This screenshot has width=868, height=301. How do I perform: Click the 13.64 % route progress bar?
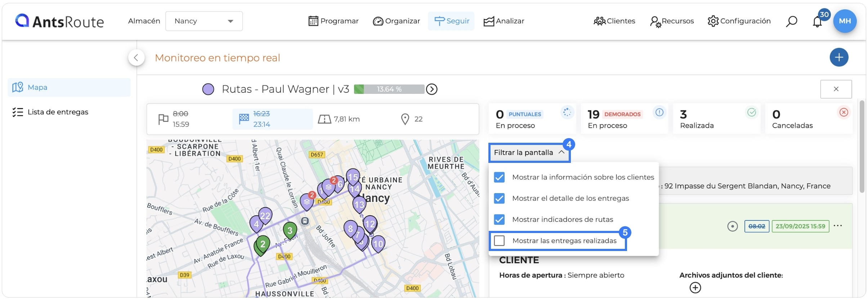point(389,89)
